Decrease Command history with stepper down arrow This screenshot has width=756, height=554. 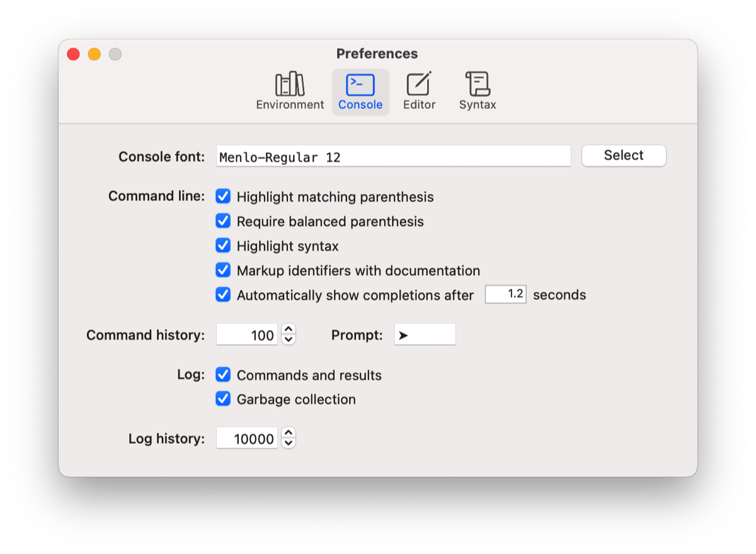pyautogui.click(x=289, y=340)
